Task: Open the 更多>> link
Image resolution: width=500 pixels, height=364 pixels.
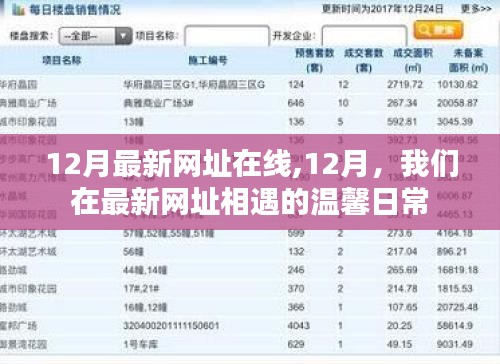Action: [476, 9]
